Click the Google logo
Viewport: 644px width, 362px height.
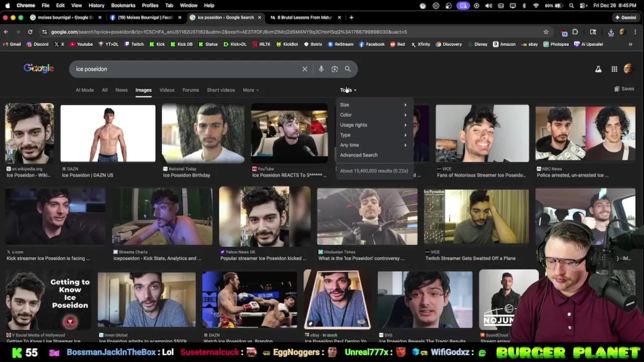[39, 68]
